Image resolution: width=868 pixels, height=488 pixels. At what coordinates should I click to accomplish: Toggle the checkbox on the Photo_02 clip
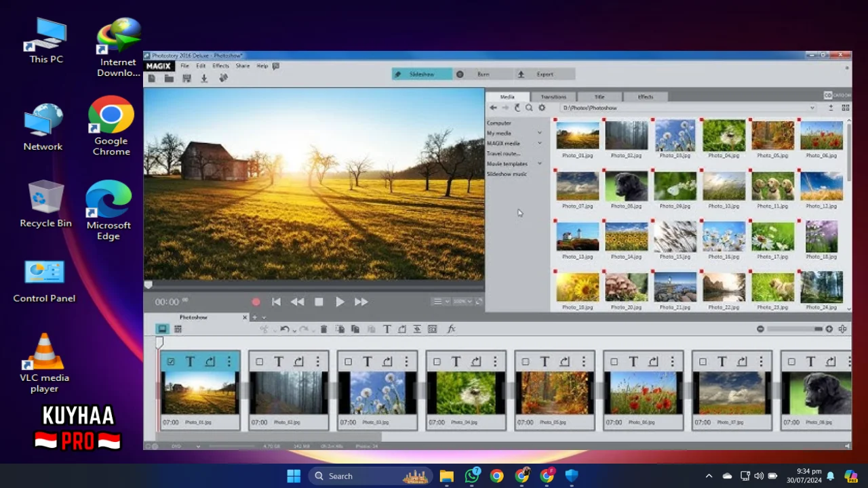[x=259, y=362]
